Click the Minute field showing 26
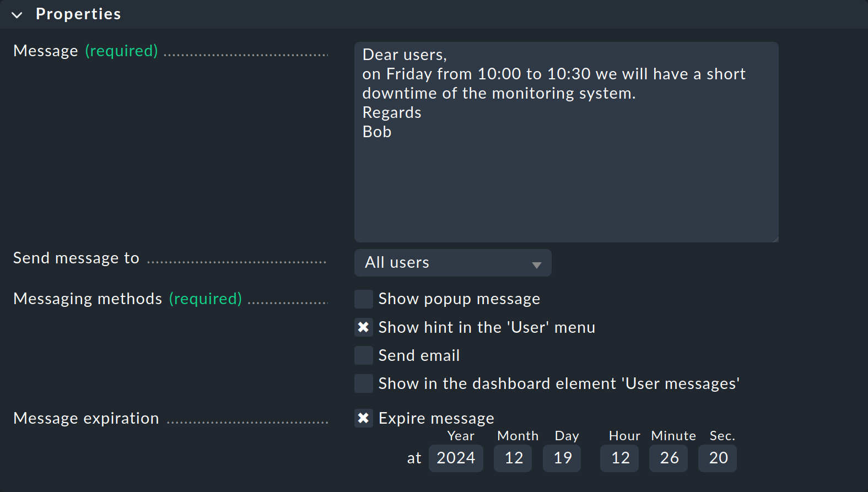Screen dimensions: 868x492 (x=668, y=458)
